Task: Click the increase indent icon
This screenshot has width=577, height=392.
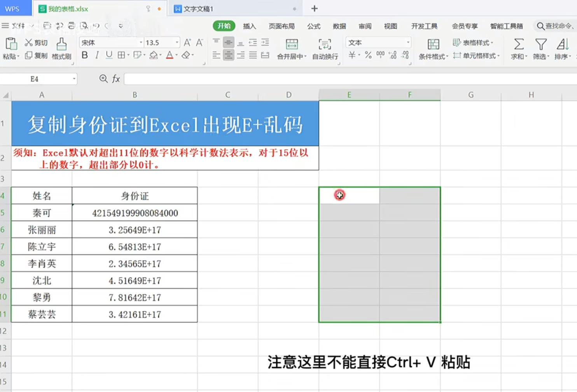Action: pos(265,42)
